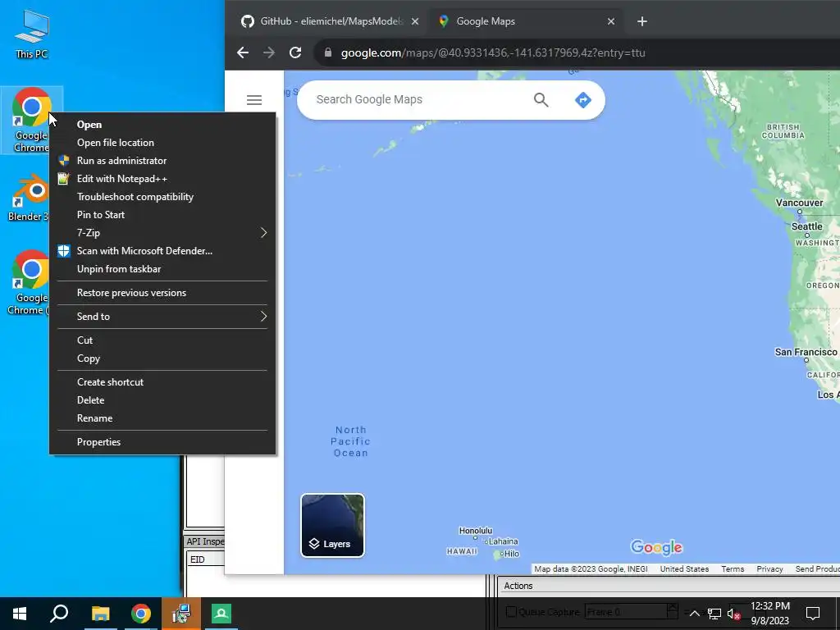The width and height of the screenshot is (840, 630).
Task: Click the Honolulu map label
Action: point(475,531)
